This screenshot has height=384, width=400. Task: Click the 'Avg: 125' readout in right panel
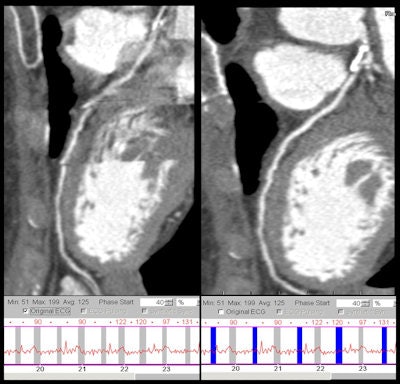[271, 303]
